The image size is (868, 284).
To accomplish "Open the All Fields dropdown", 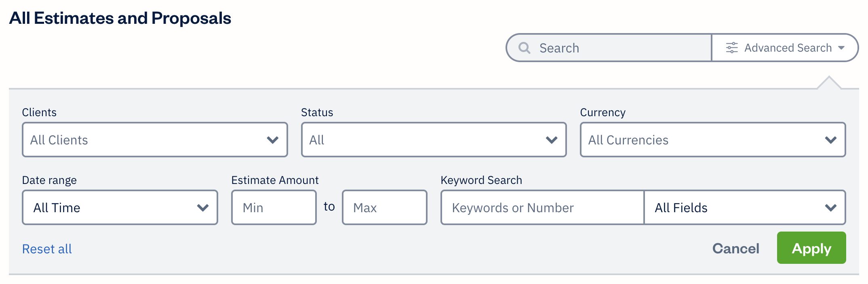I will point(745,207).
